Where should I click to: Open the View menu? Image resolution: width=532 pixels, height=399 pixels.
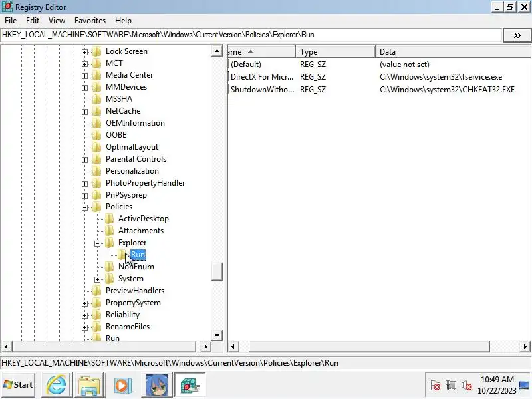57,21
